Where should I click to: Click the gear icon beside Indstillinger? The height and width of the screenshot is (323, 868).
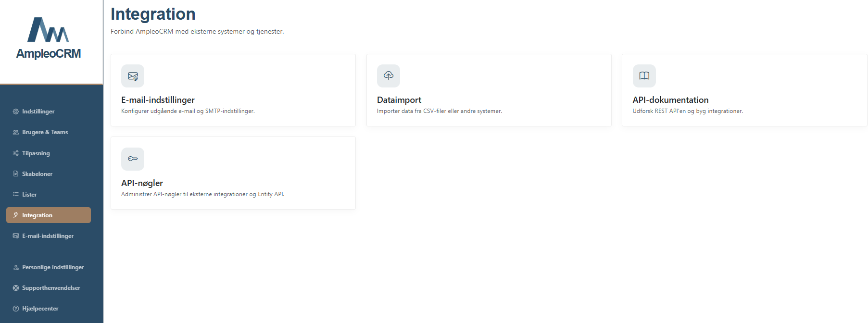(x=16, y=112)
